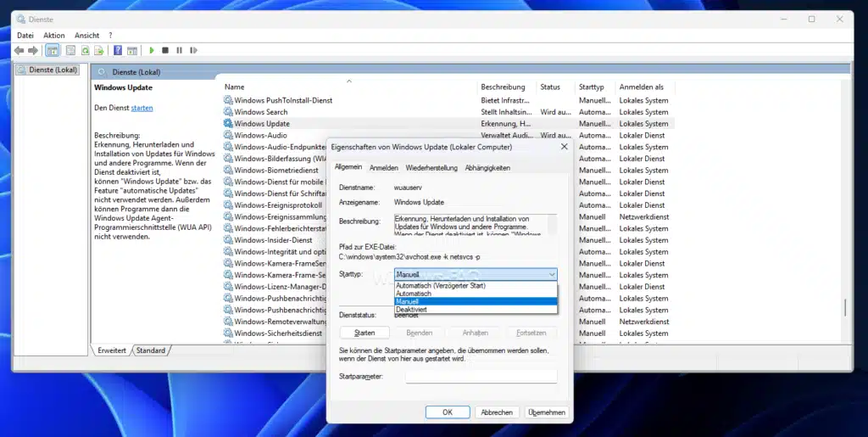Select the Windows PushToInstall-Dienst row
868x437 pixels.
click(x=448, y=100)
